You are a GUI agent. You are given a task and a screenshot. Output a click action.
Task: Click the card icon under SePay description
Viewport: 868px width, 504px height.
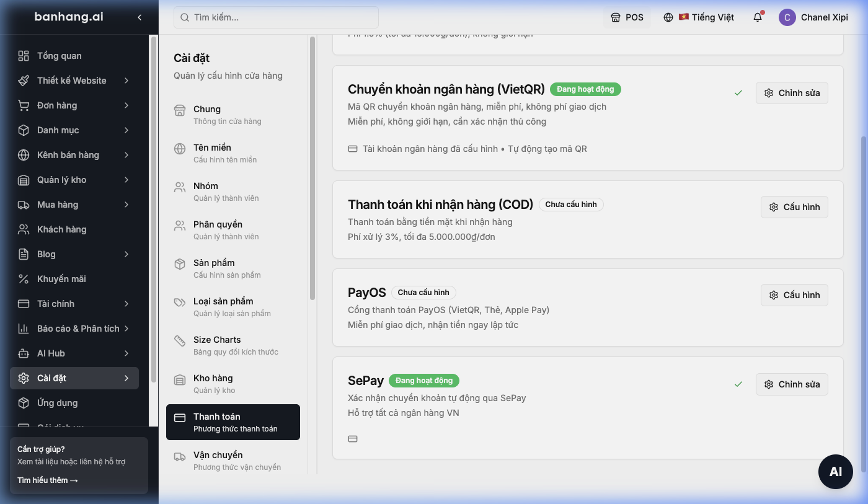pos(353,439)
